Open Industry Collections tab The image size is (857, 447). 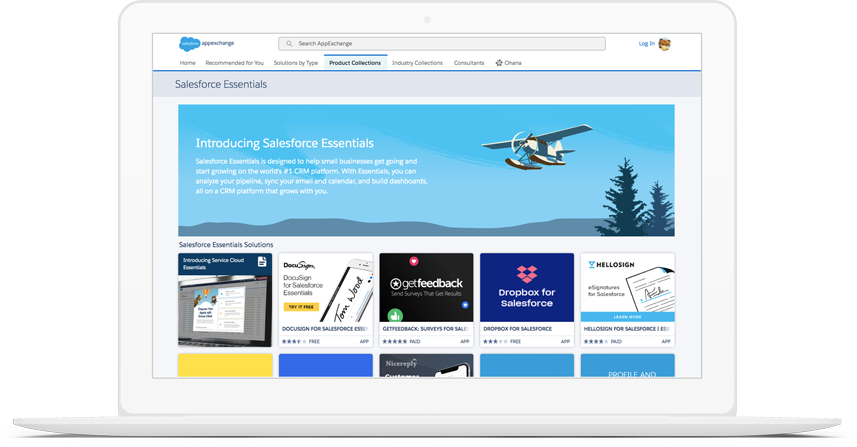[x=417, y=63]
